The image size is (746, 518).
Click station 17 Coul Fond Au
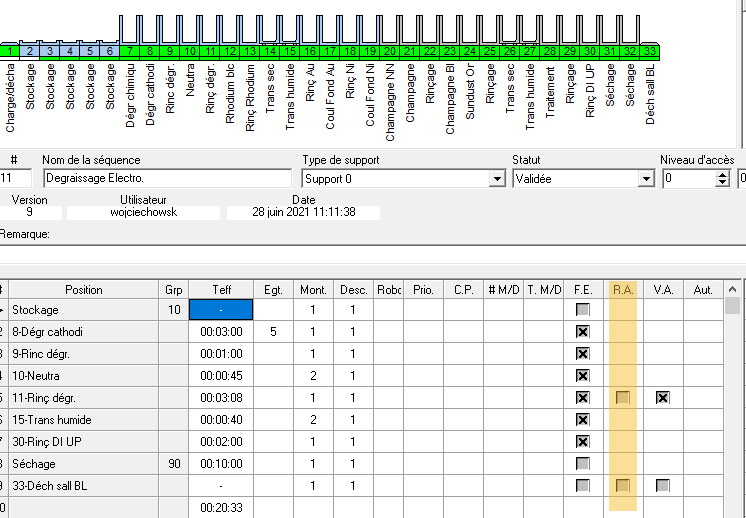click(330, 51)
